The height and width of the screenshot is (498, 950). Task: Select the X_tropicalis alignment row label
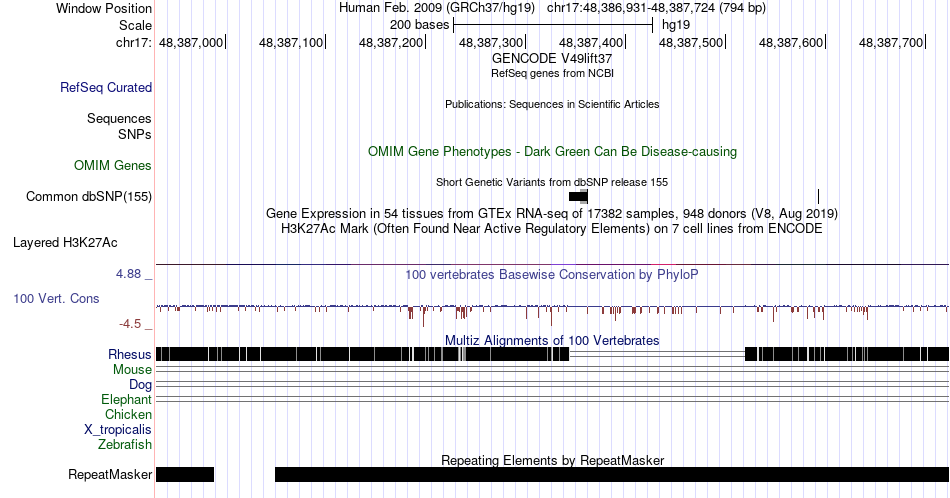click(118, 430)
